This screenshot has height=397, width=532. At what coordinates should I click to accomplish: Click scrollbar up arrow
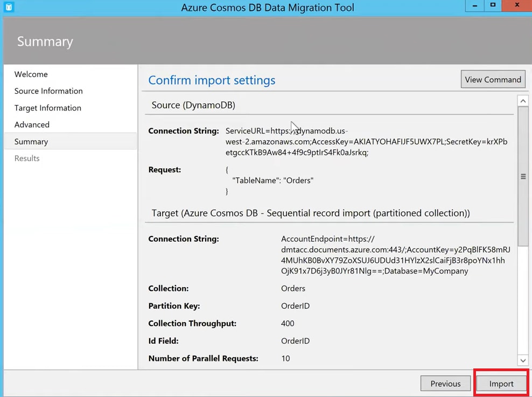(x=523, y=101)
